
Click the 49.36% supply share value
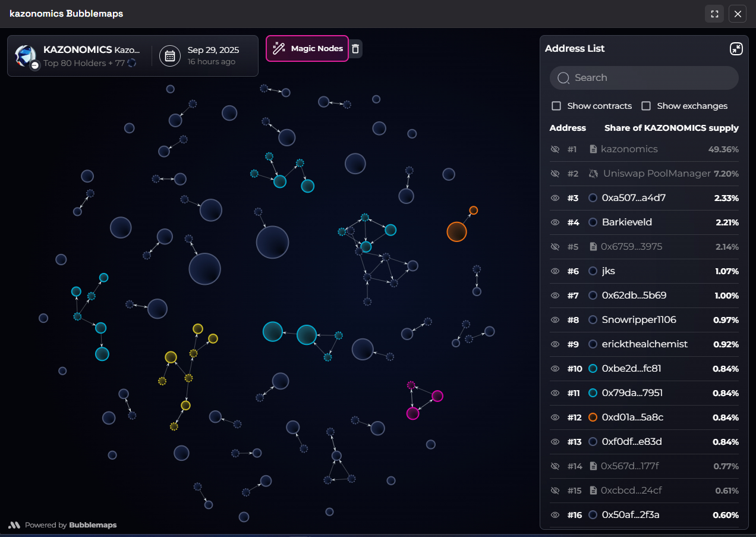(723, 149)
